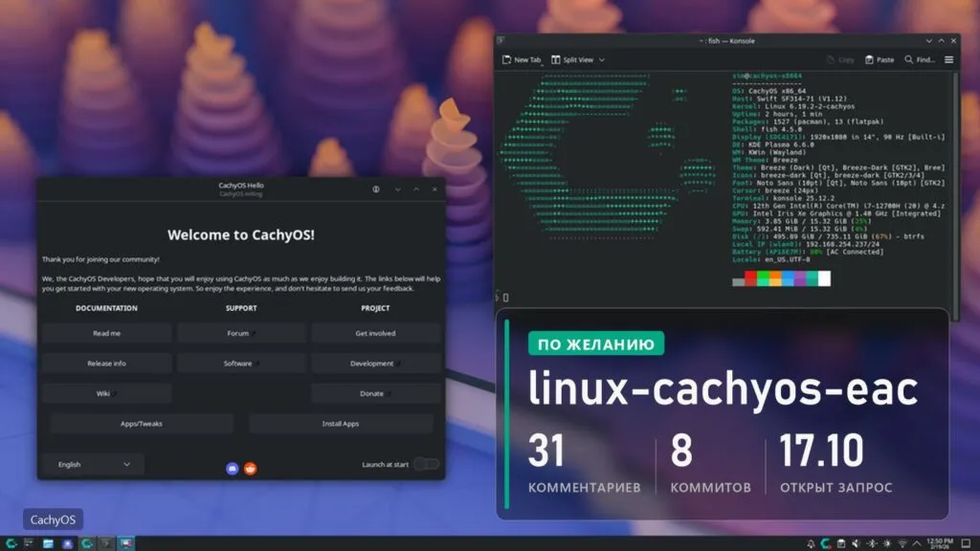Open the Wi-Fi network tray icon
The image size is (980, 551).
tap(902, 543)
